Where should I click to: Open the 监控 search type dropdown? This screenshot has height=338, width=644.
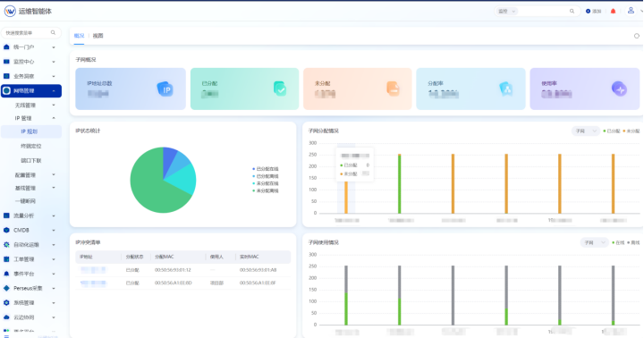pyautogui.click(x=506, y=11)
